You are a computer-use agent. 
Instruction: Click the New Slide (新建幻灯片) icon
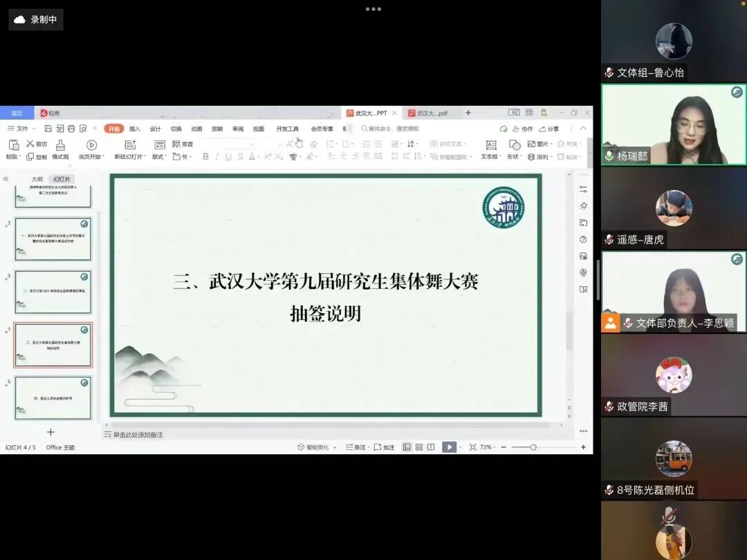[130, 144]
